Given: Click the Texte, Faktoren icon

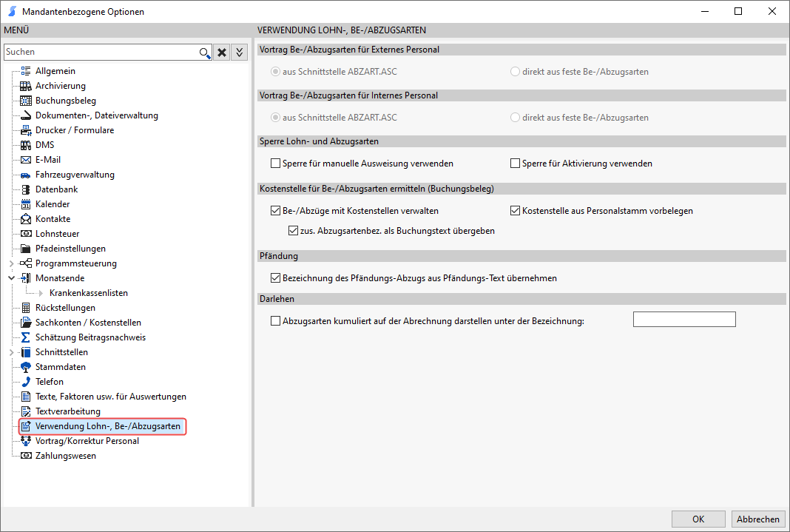Looking at the screenshot, I should click(x=26, y=397).
